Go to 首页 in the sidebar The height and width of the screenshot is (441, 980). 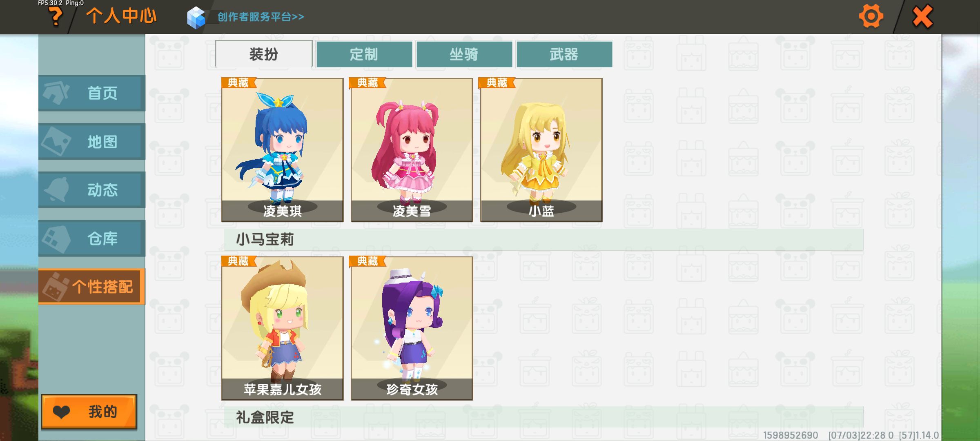click(92, 93)
